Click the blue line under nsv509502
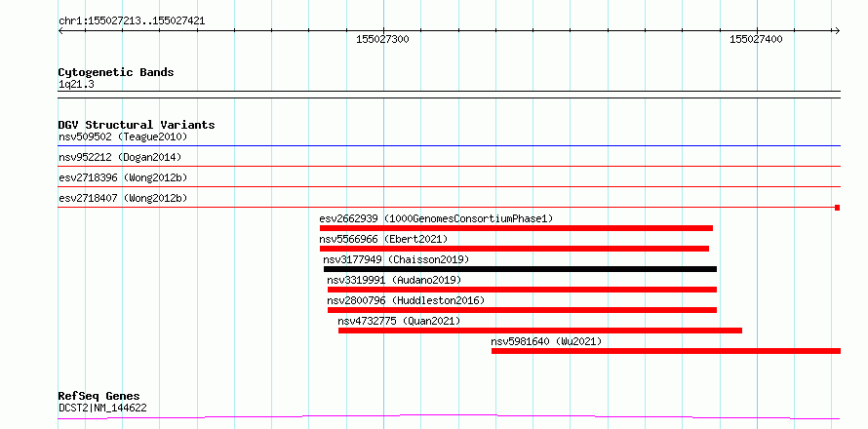This screenshot has width=868, height=429. tap(449, 145)
